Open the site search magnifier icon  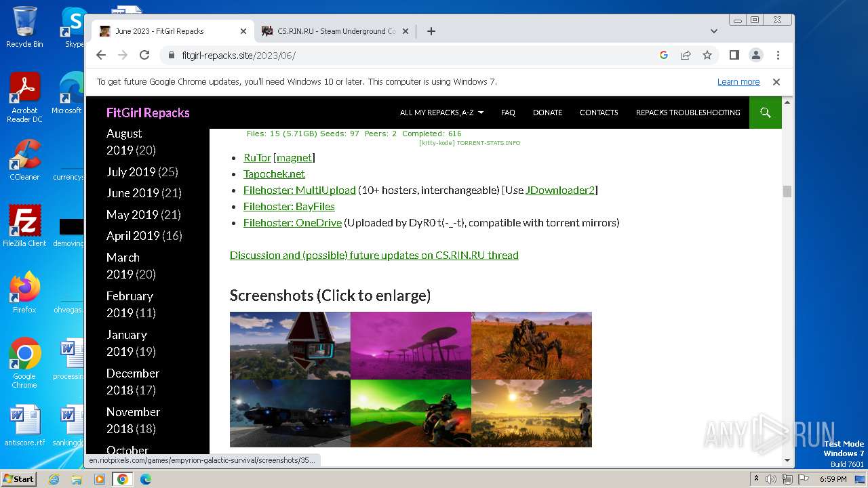click(x=766, y=113)
